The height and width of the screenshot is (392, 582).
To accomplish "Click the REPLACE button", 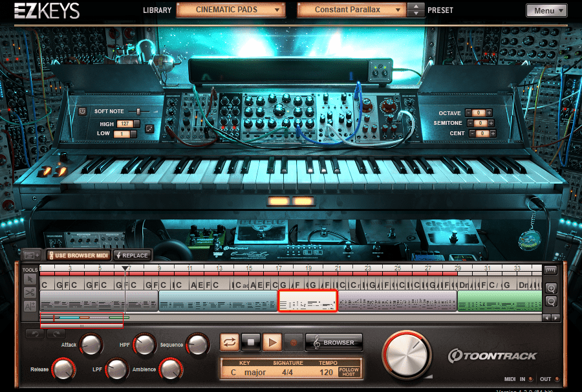I will click(x=132, y=256).
